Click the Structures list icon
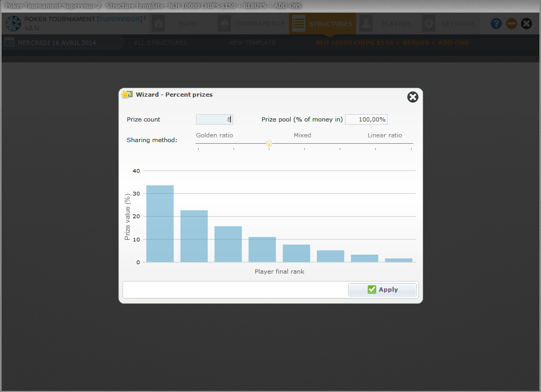541x392 pixels. [299, 24]
